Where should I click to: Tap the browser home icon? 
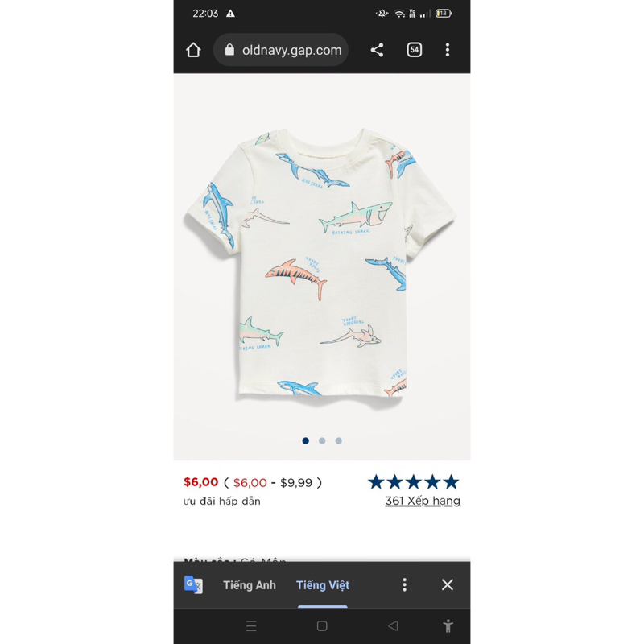point(193,50)
